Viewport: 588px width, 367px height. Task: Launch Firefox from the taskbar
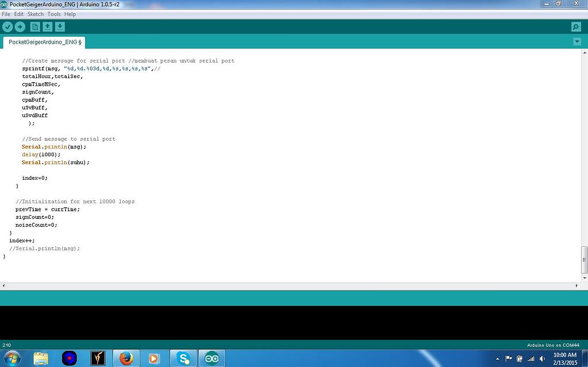tap(126, 357)
